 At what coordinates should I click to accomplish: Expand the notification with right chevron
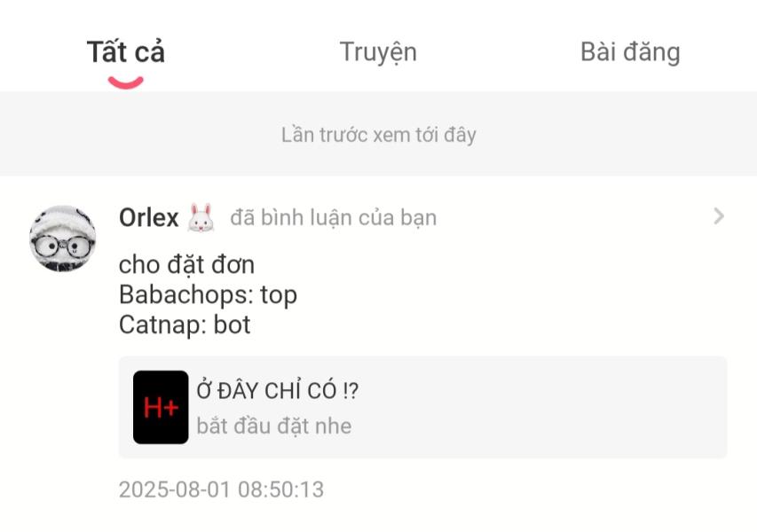coord(718,216)
